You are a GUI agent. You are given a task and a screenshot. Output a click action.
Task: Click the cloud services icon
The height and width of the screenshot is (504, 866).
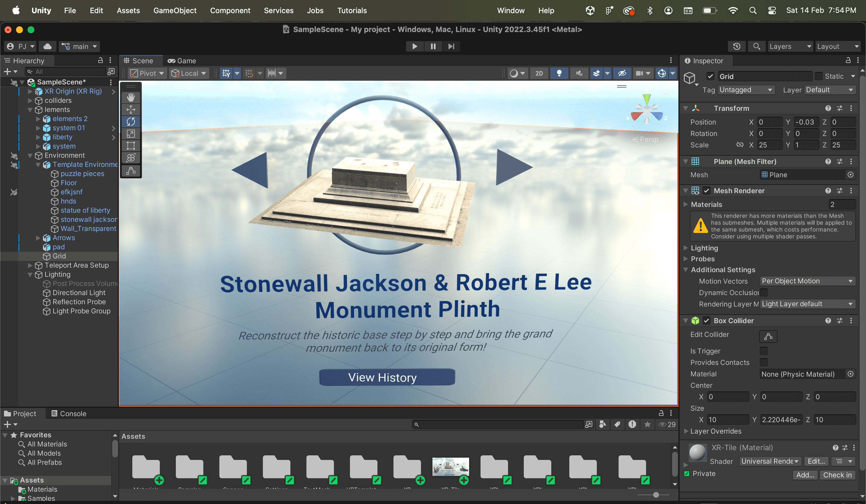[48, 46]
